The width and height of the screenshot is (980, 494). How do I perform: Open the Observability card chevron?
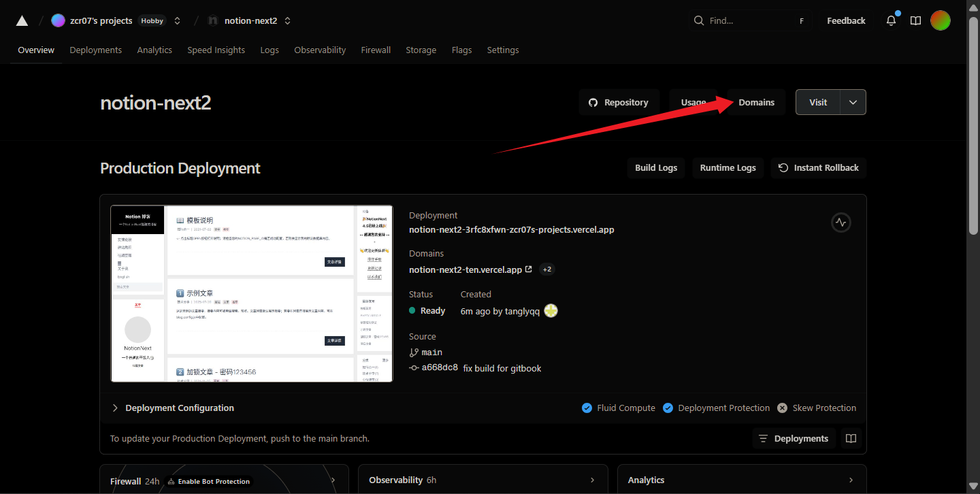coord(592,480)
